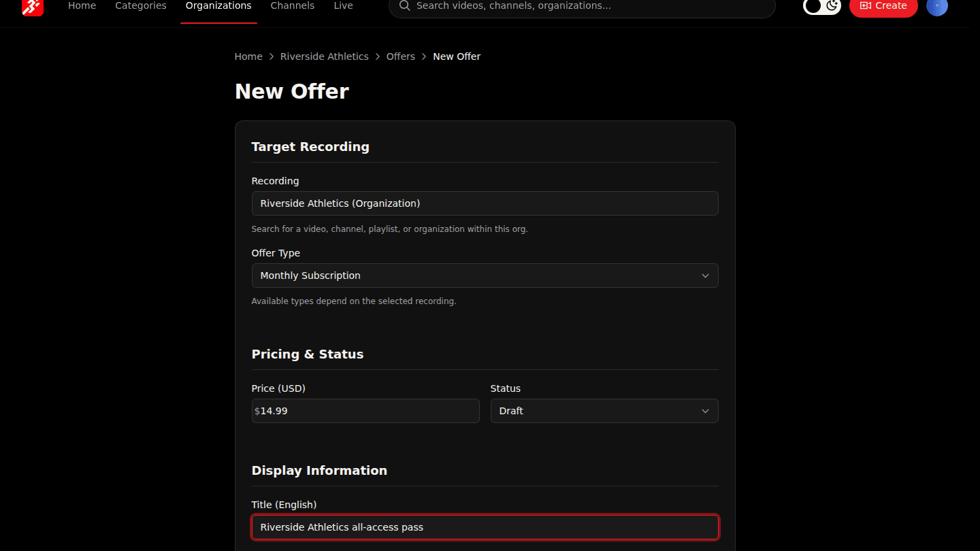Open Offers breadcrumb link
The height and width of the screenshot is (551, 980).
(x=401, y=56)
